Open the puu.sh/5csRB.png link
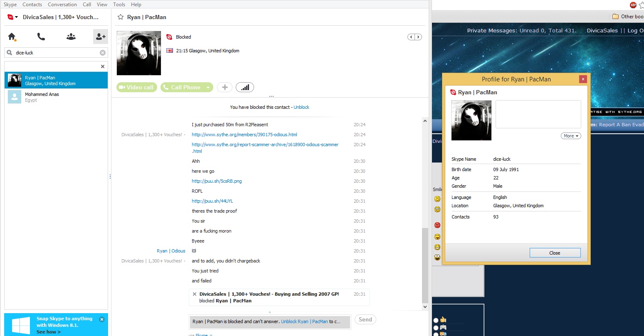The height and width of the screenshot is (336, 644). (x=217, y=181)
